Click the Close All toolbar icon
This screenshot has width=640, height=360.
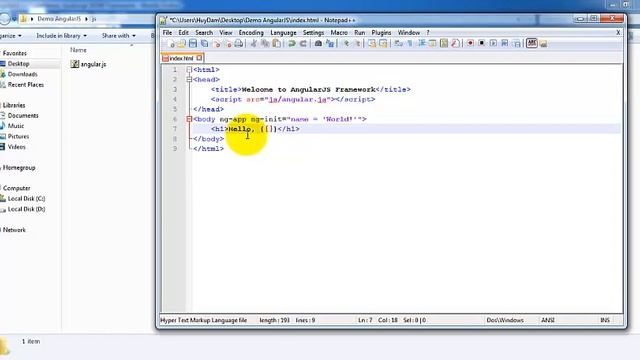tap(229, 43)
